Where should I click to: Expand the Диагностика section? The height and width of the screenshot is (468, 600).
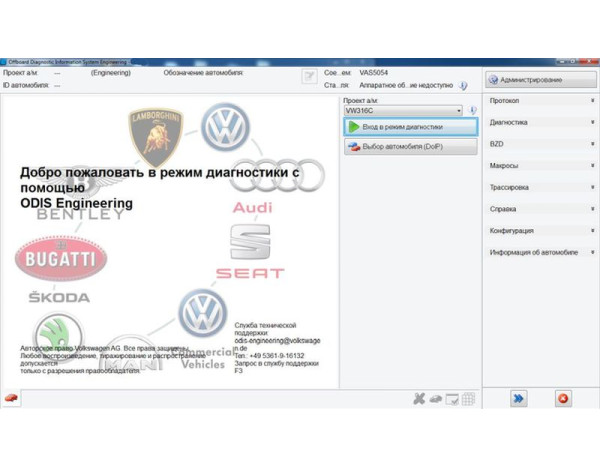(541, 123)
